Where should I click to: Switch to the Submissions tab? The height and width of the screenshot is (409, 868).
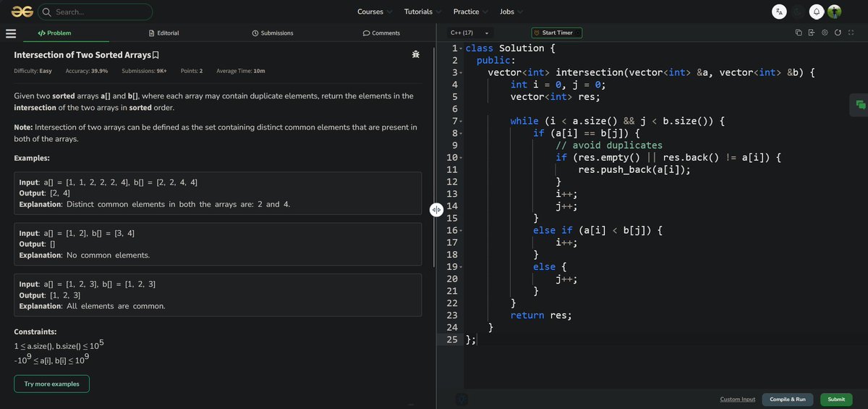click(272, 33)
